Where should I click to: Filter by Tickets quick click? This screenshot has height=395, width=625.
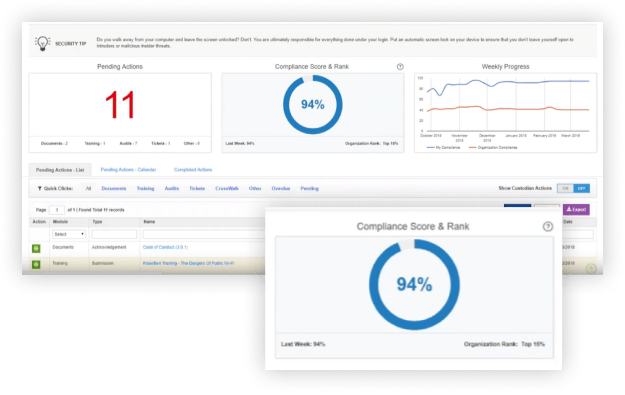(197, 188)
